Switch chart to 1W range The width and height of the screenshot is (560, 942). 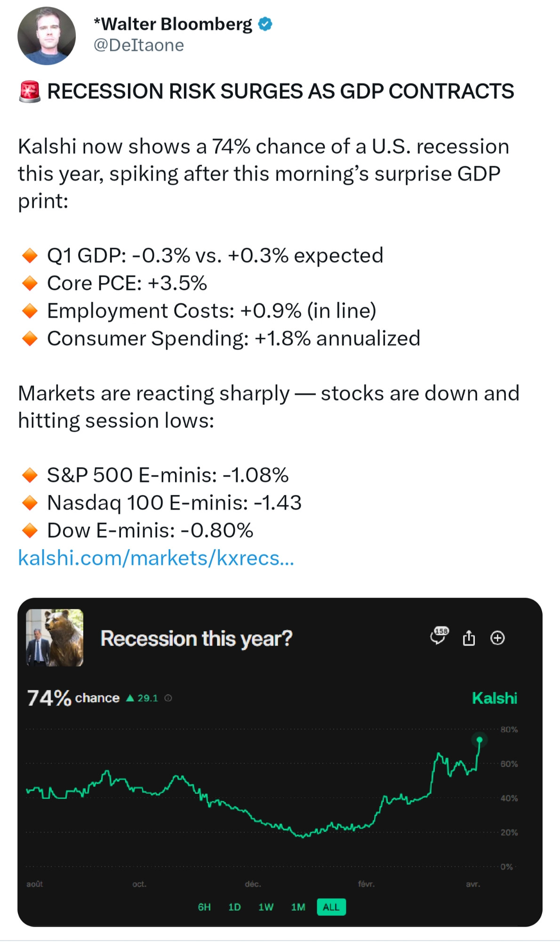tap(266, 907)
